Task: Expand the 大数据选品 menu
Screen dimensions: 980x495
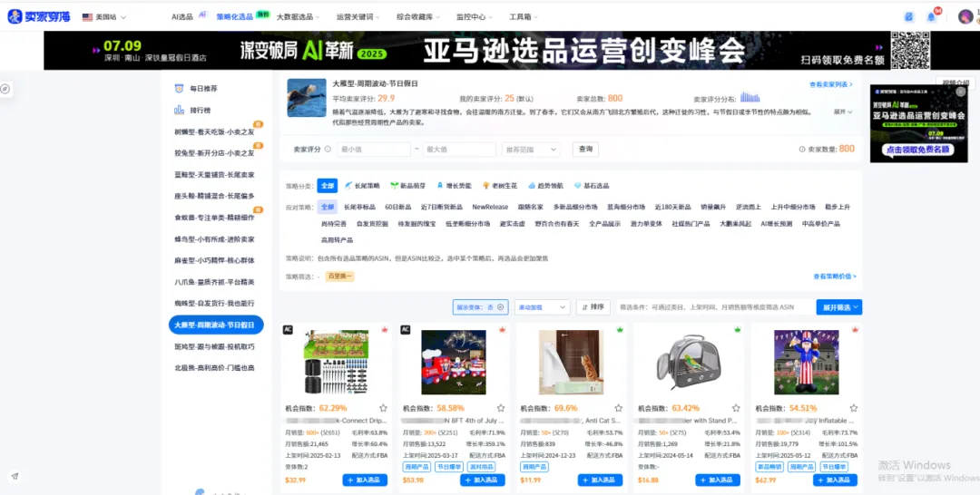Action: 299,17
